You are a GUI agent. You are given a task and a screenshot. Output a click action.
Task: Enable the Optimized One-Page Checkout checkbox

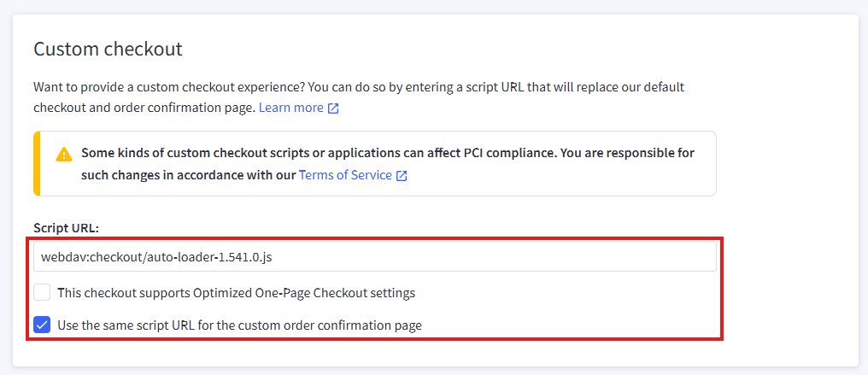point(42,293)
